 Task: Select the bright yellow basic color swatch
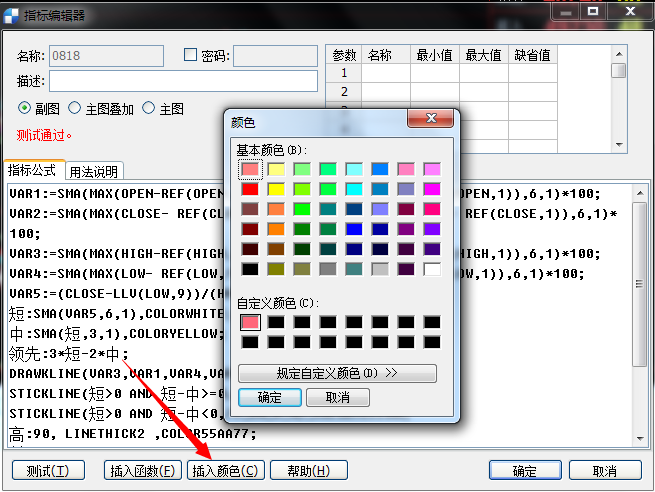276,189
